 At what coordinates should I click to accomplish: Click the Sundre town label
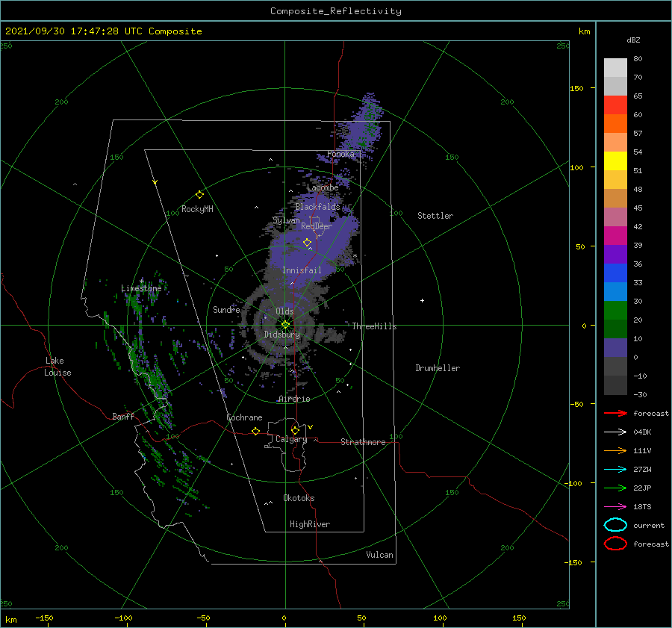(x=226, y=310)
